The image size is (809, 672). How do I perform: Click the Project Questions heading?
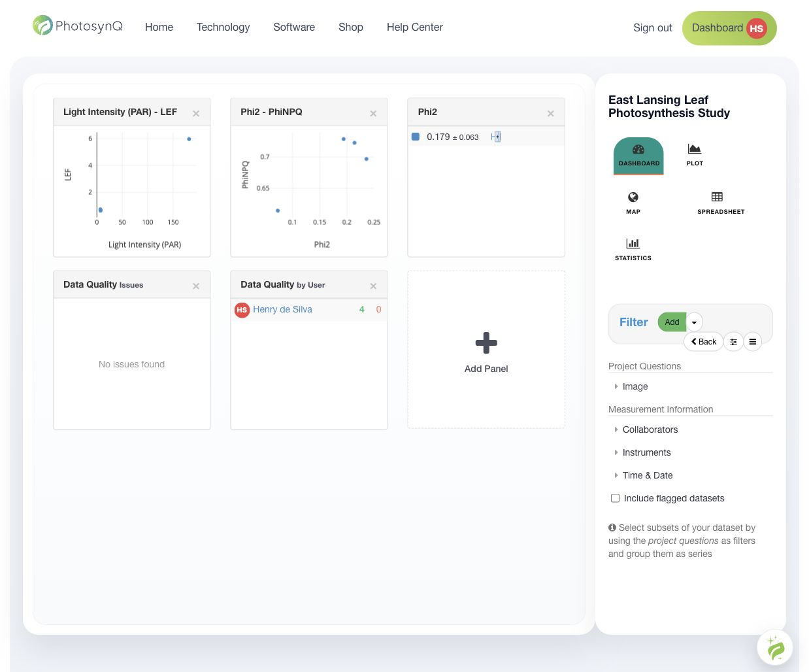(x=644, y=366)
